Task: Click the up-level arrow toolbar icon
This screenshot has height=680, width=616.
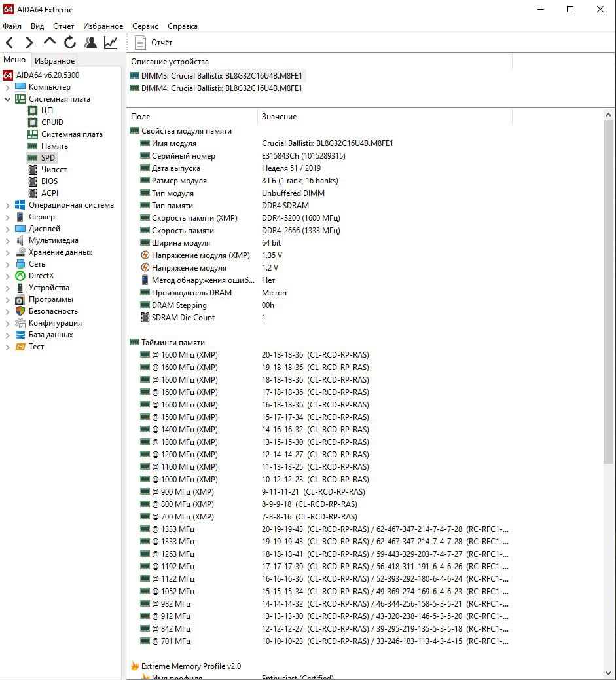Action: (x=49, y=42)
